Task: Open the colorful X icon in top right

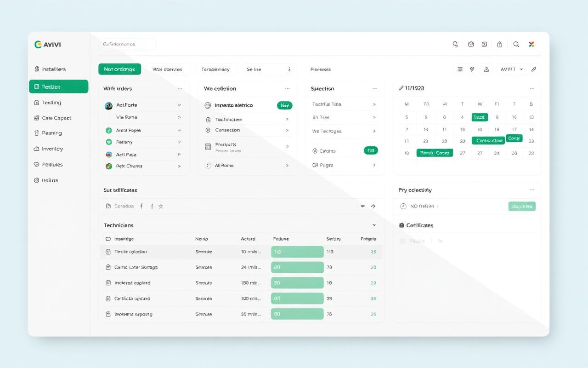Action: (x=531, y=45)
